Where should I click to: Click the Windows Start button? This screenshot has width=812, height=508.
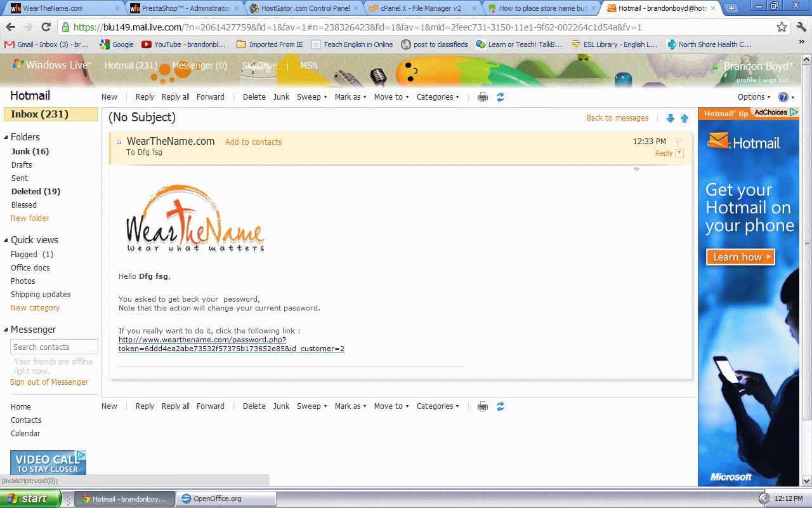[x=30, y=498]
